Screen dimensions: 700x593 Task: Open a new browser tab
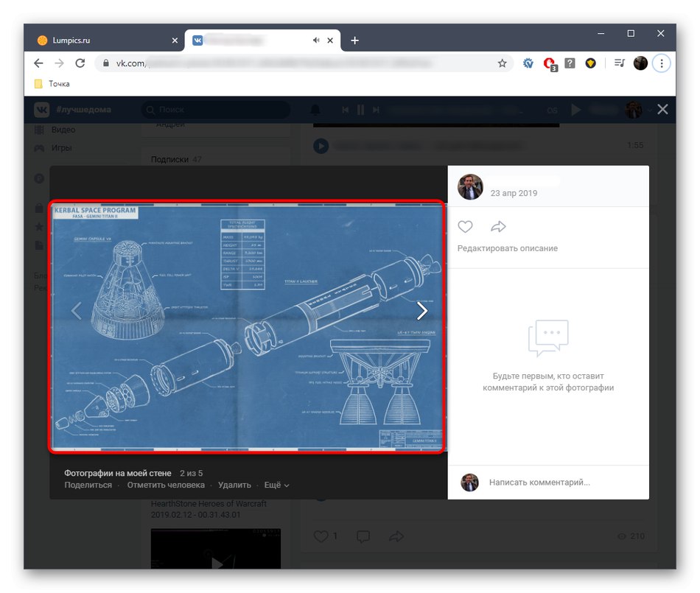tap(354, 41)
